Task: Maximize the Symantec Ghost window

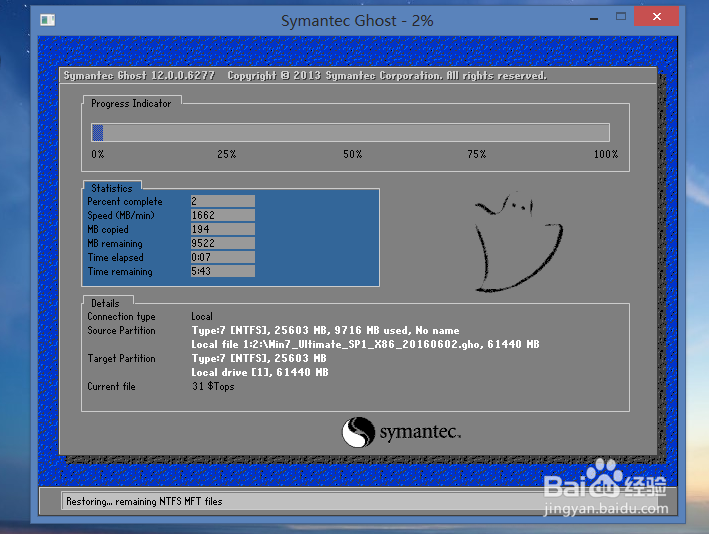Action: pos(621,17)
